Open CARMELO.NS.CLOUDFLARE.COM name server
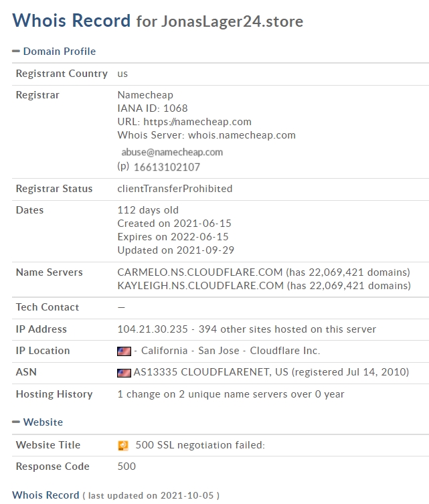The height and width of the screenshot is (504, 429). [200, 272]
